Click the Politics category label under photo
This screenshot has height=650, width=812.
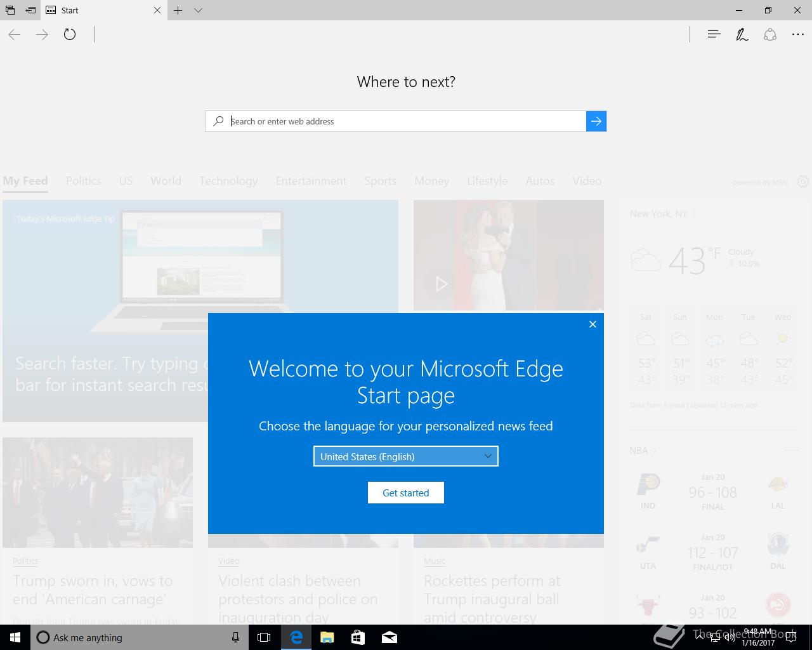click(25, 561)
